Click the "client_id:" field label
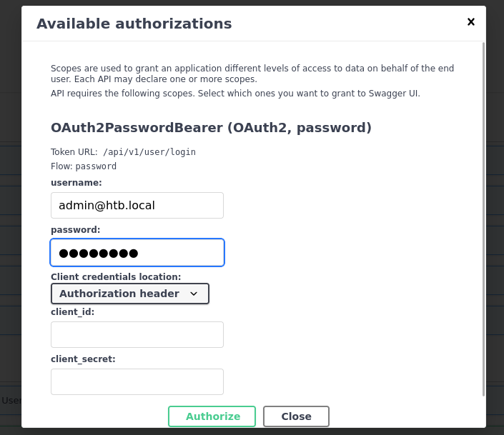Viewport: 504px width, 435px height. (x=73, y=312)
